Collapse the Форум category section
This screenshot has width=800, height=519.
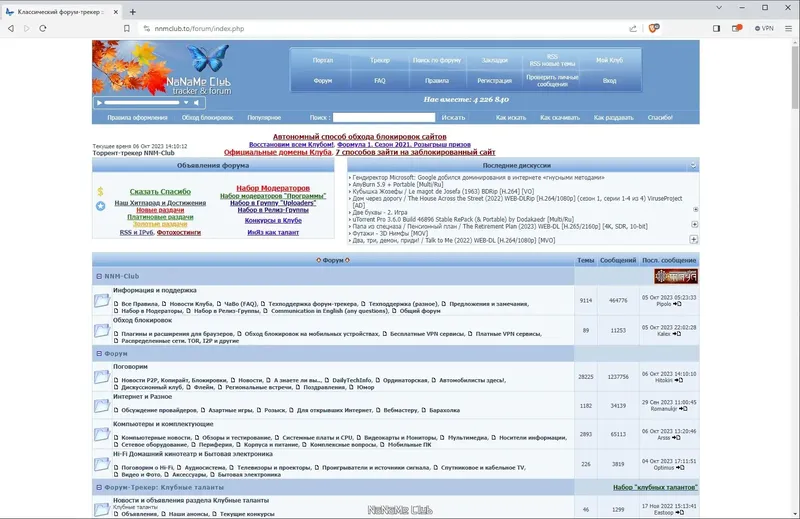click(x=99, y=353)
